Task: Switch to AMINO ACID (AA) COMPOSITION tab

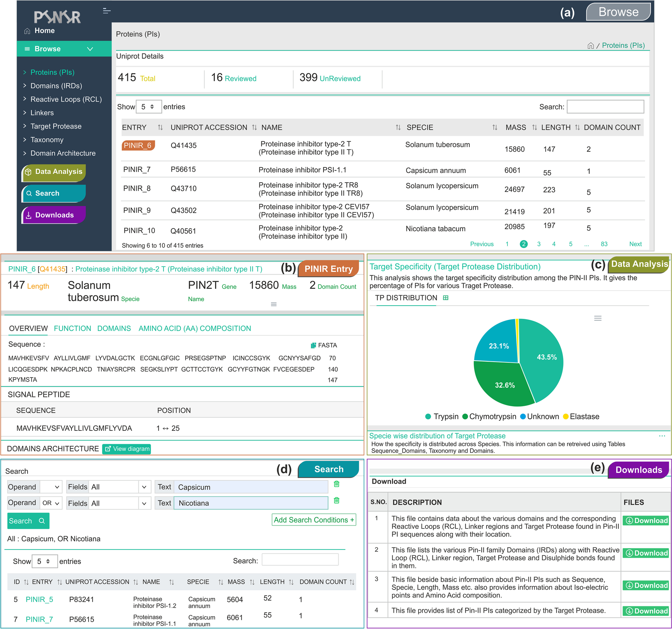Action: [195, 328]
